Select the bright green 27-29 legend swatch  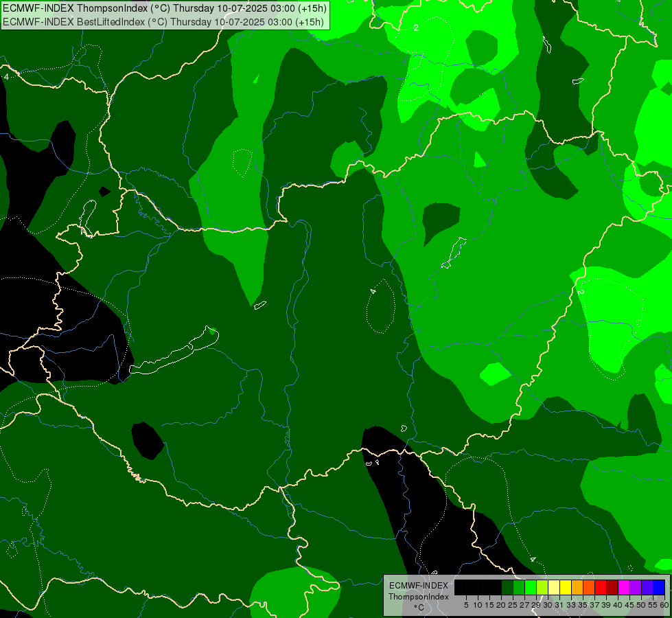click(531, 587)
